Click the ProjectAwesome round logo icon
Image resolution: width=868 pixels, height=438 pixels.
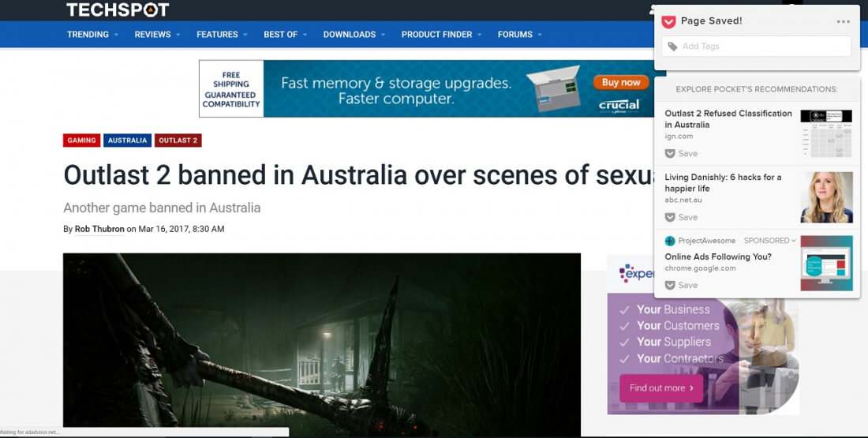pyautogui.click(x=670, y=241)
